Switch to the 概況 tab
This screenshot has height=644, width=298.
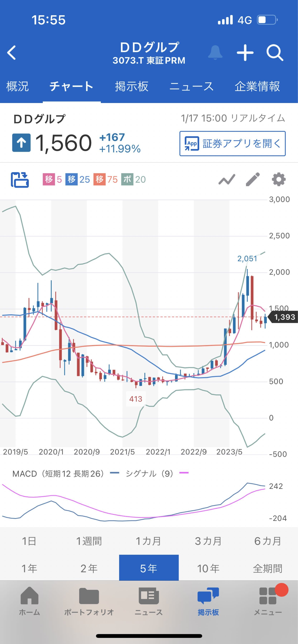(17, 87)
